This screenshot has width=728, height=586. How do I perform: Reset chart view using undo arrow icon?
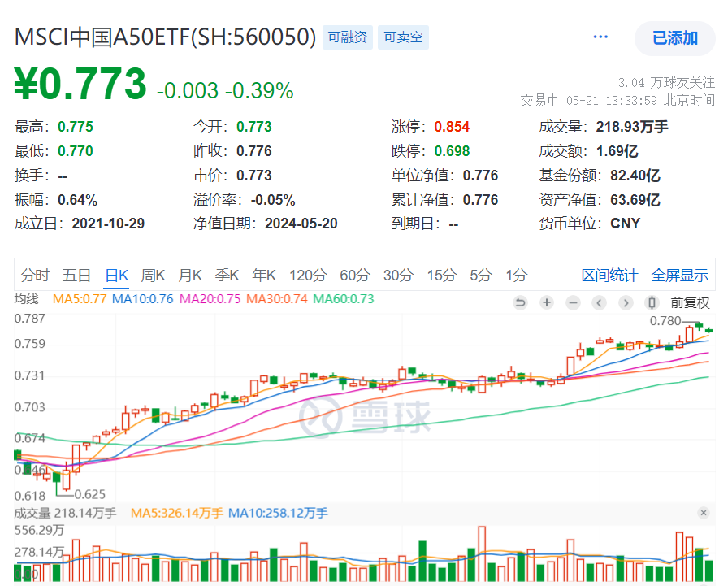pos(520,302)
